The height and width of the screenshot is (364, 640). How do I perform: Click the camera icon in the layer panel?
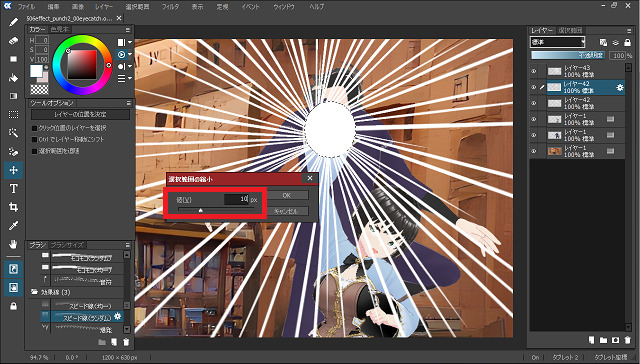[616, 340]
